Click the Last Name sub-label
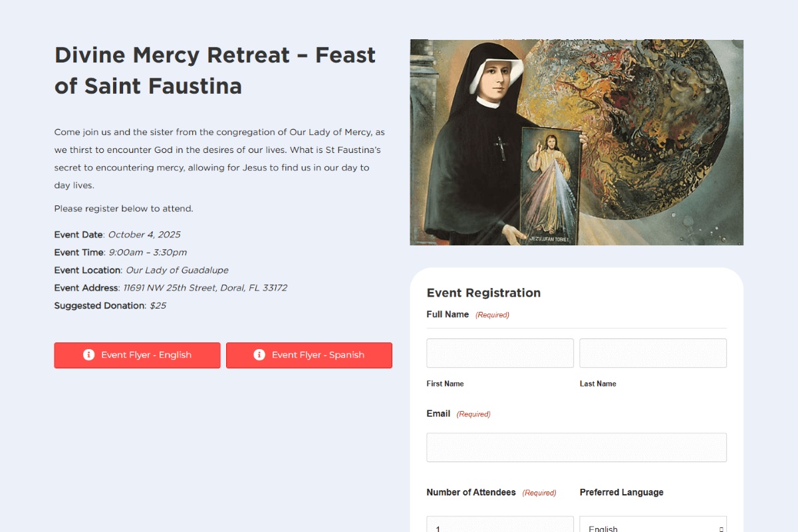The width and height of the screenshot is (798, 532). click(598, 384)
